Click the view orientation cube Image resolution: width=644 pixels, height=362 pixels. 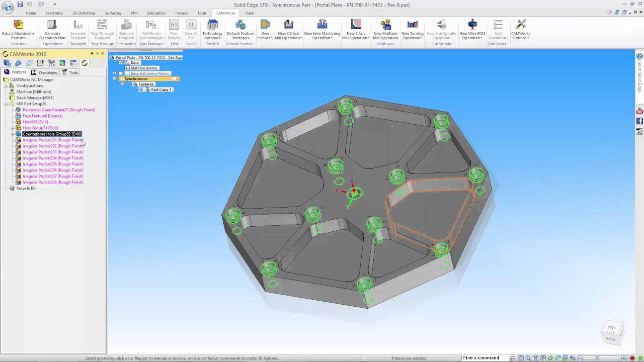coord(612,332)
